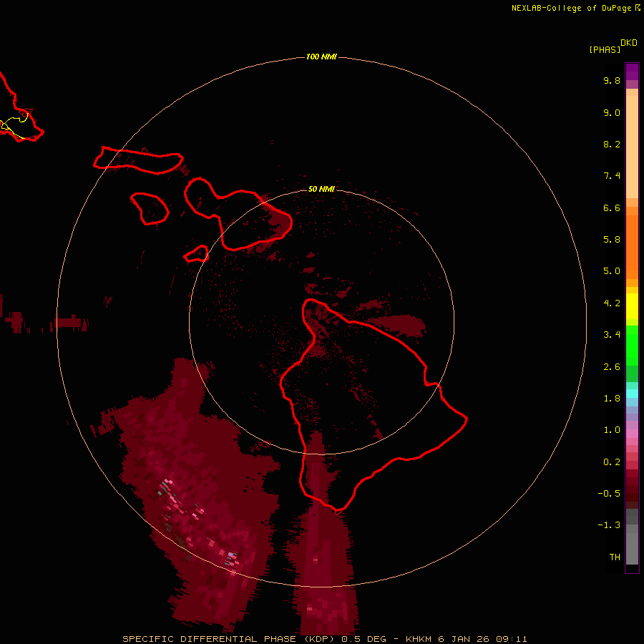
Task: Pick the pink color bar segment near 1.0
Action: pos(632,434)
